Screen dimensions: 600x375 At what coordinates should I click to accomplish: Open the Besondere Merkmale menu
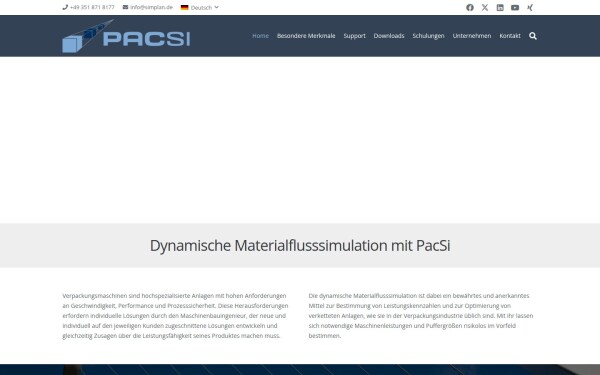[306, 36]
